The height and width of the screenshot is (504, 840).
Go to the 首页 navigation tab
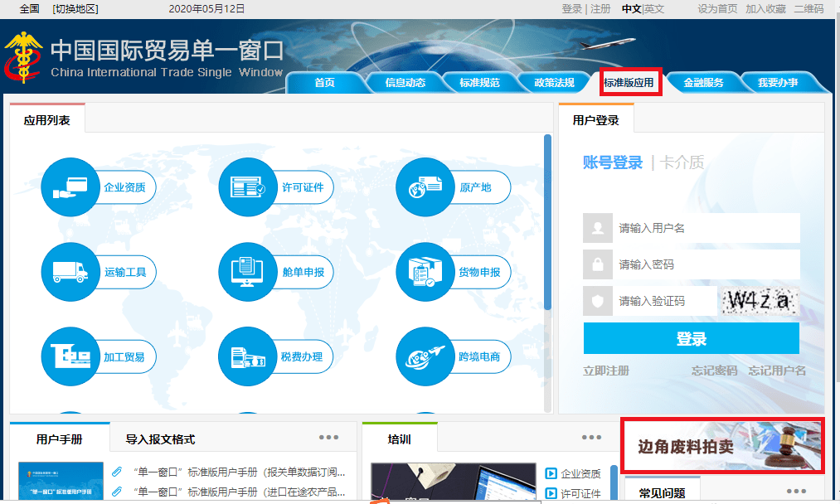(x=325, y=83)
